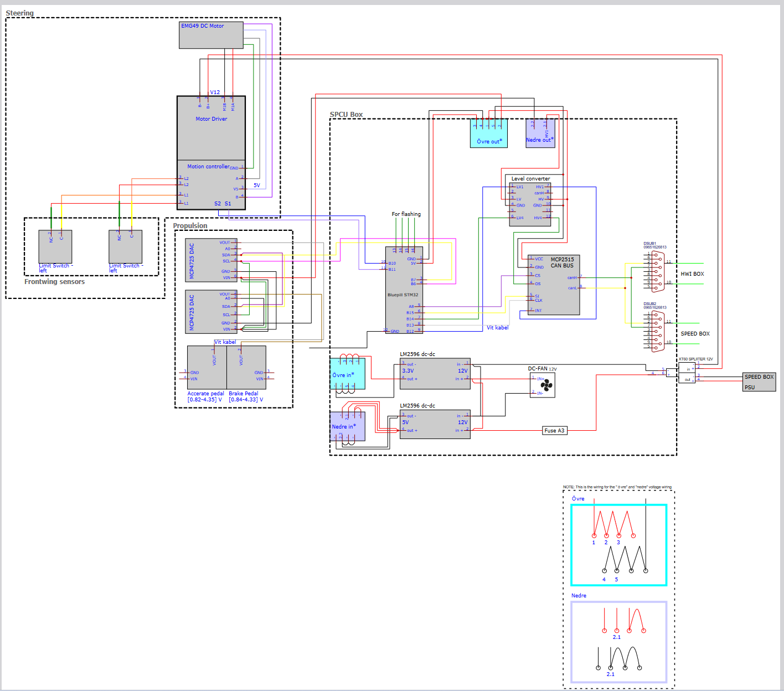Image resolution: width=784 pixels, height=691 pixels.
Task: Click the Vit kabel label near STM32
Action: (x=497, y=328)
